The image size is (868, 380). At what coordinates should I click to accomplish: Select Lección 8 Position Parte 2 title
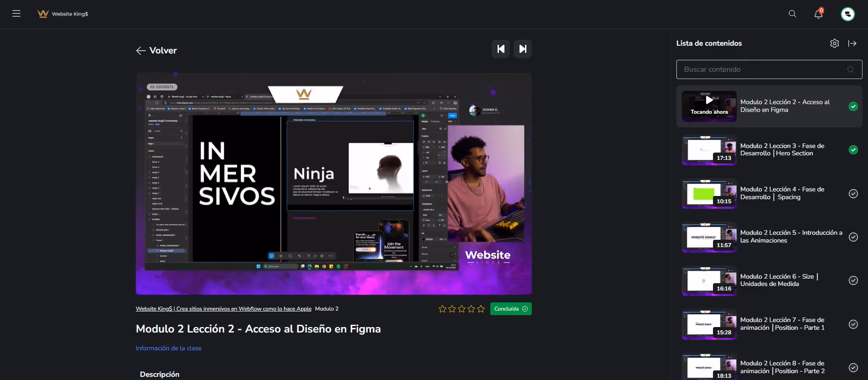coord(782,367)
